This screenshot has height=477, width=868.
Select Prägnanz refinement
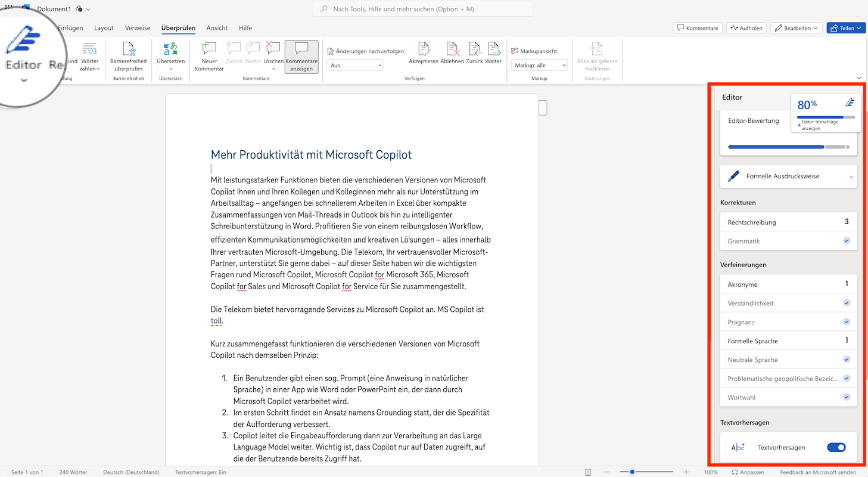(789, 322)
